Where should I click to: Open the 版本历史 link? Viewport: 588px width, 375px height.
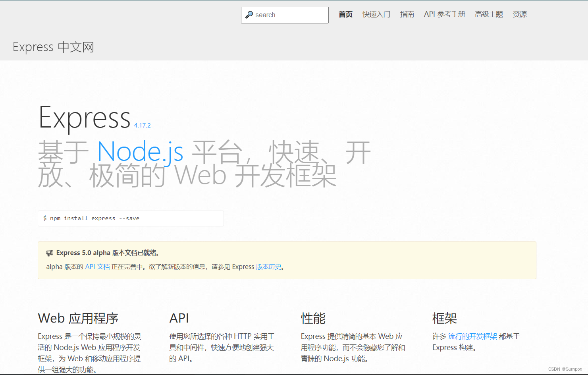268,267
